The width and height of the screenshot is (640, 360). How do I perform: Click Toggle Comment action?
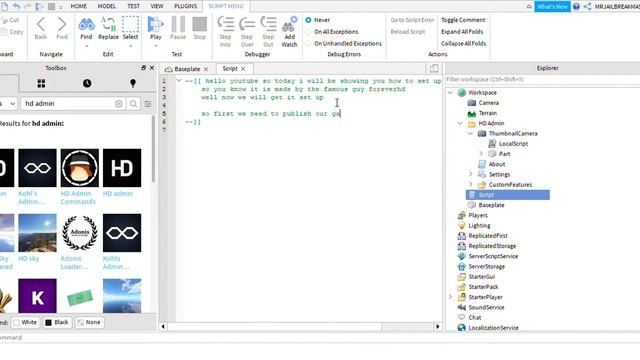pyautogui.click(x=463, y=20)
